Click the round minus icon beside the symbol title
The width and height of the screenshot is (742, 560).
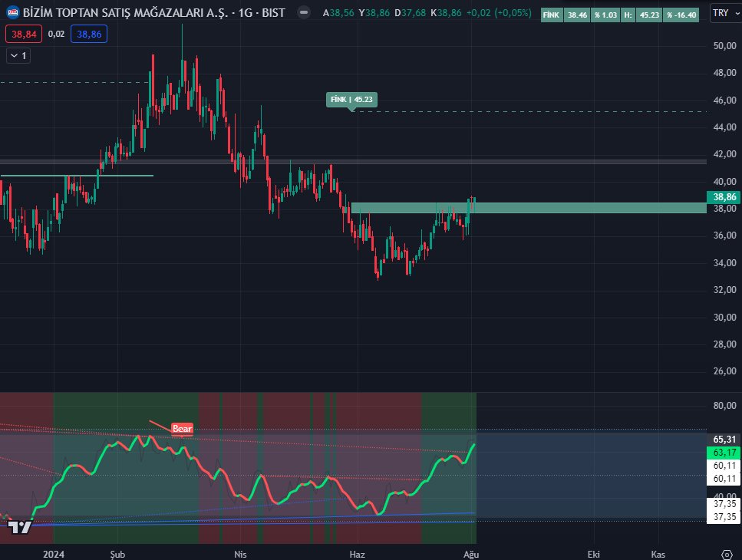point(304,12)
